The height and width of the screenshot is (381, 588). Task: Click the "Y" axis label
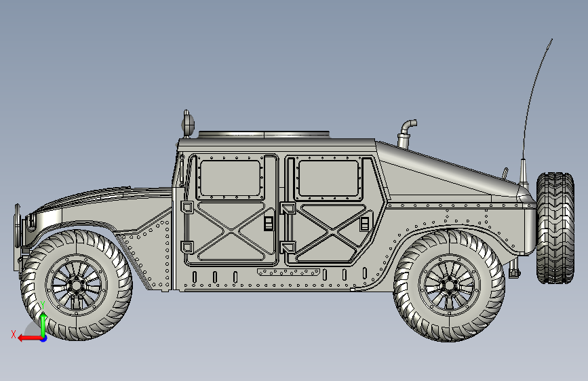click(43, 305)
